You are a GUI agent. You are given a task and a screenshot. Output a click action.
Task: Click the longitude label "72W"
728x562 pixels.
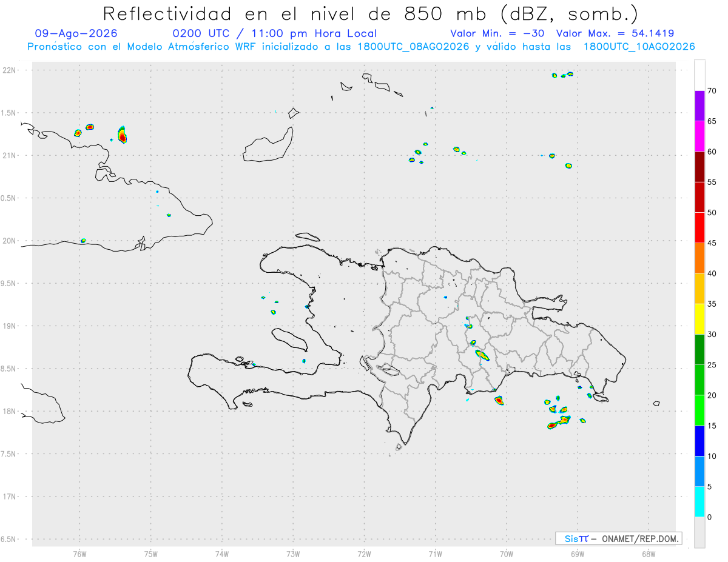tap(365, 554)
